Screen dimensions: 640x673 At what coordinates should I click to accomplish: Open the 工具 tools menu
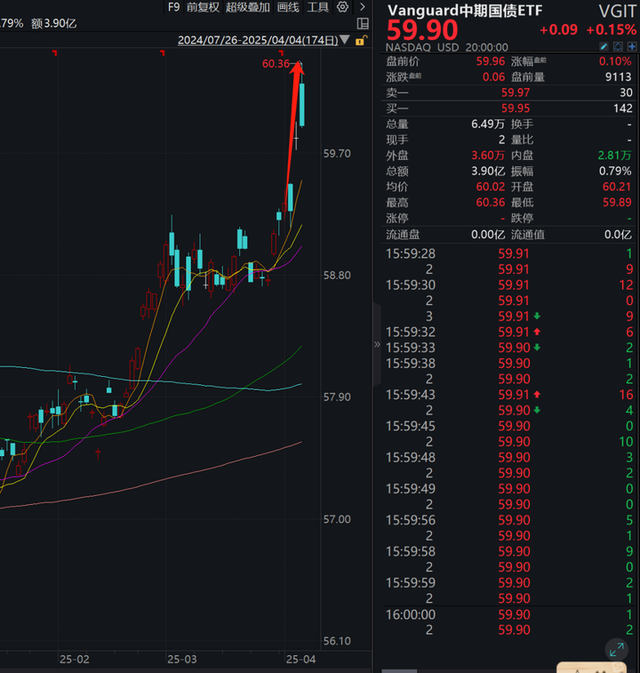click(318, 7)
